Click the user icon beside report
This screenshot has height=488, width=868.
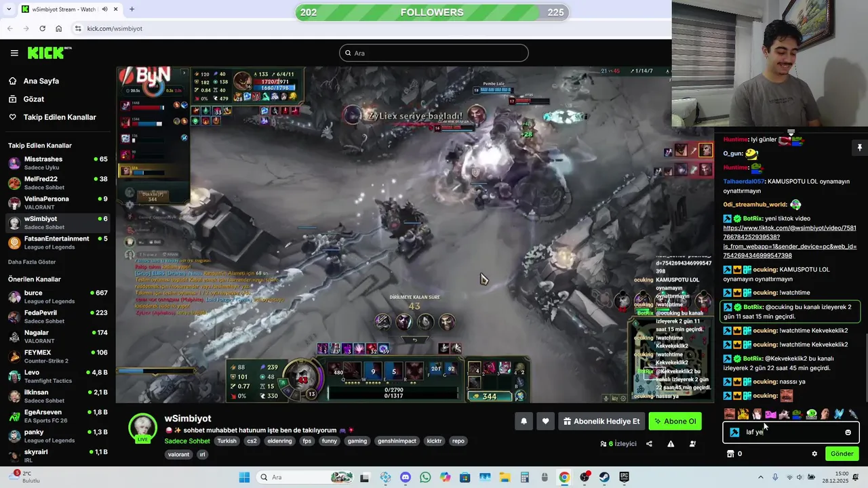coord(692,444)
